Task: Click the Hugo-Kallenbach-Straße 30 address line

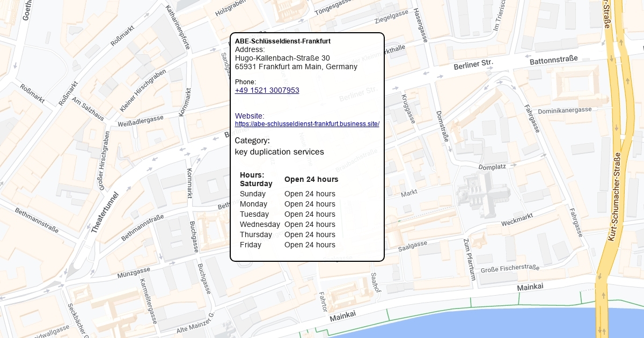Action: 282,58
